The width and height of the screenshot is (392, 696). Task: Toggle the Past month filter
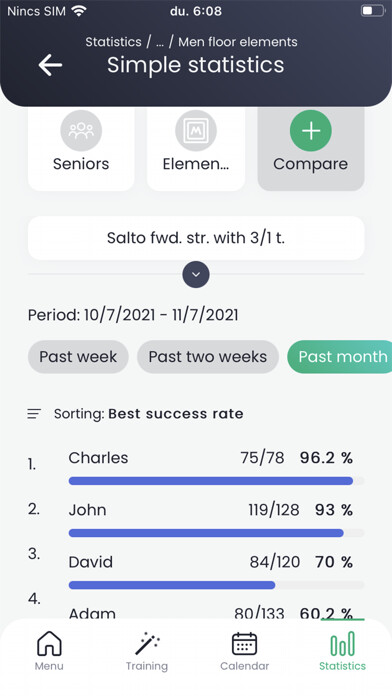340,357
